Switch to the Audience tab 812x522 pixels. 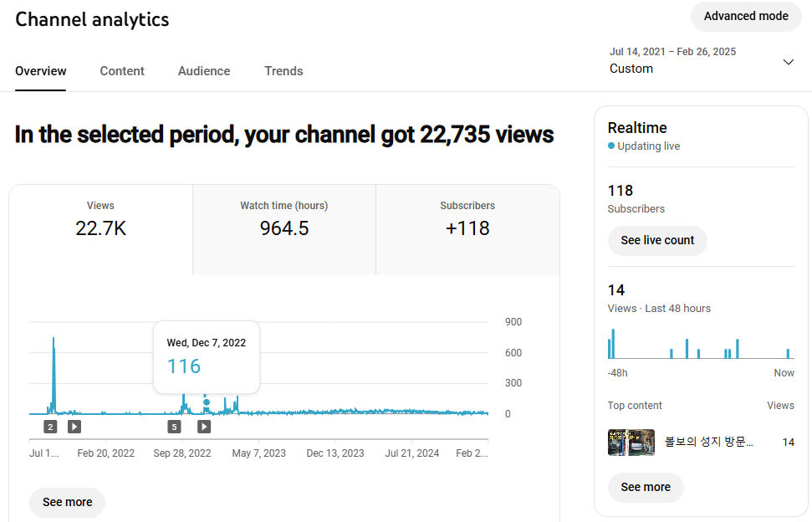(x=204, y=71)
